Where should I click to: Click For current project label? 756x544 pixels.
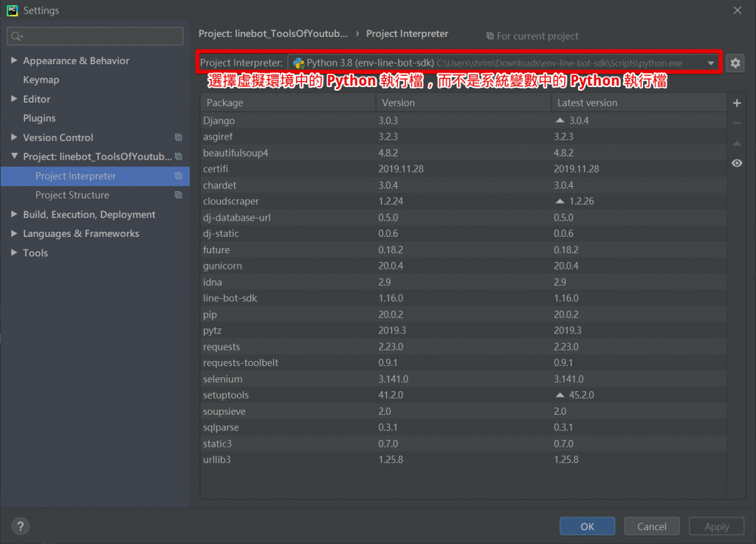537,36
